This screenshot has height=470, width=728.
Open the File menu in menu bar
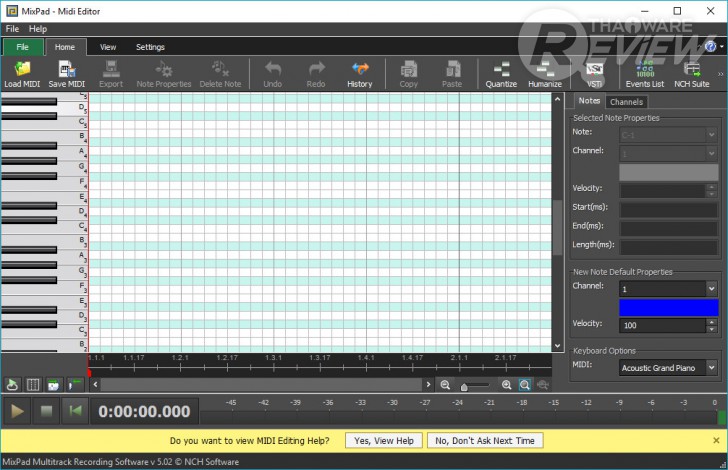pyautogui.click(x=12, y=29)
